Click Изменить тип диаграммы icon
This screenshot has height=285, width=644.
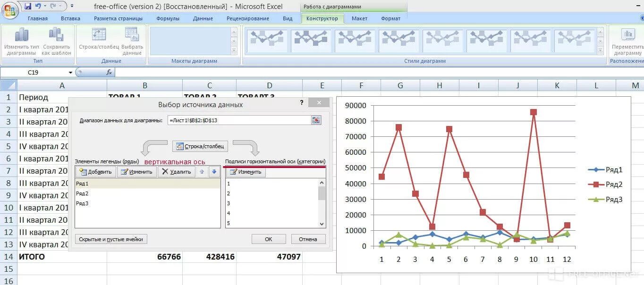click(x=21, y=42)
